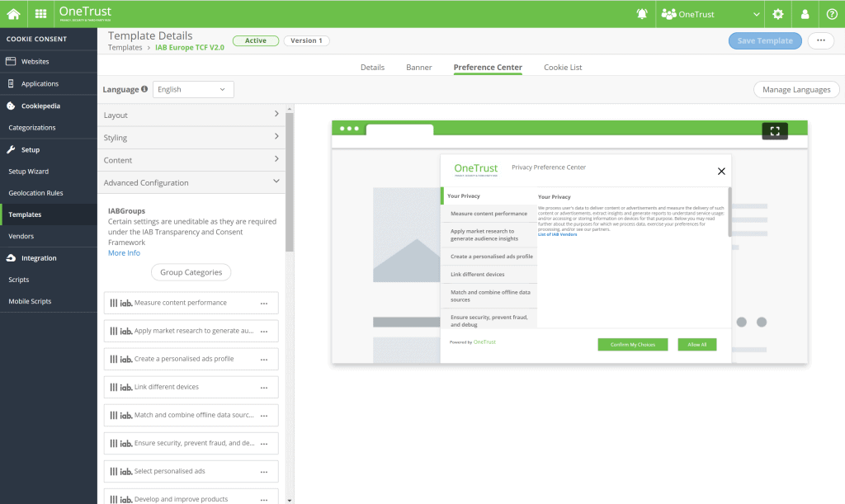Select Templates in the sidebar
This screenshot has height=504, width=845.
[49, 214]
